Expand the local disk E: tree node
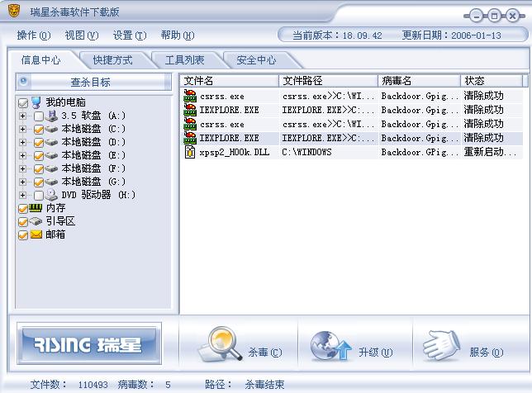This screenshot has height=393, width=532. click(23, 156)
